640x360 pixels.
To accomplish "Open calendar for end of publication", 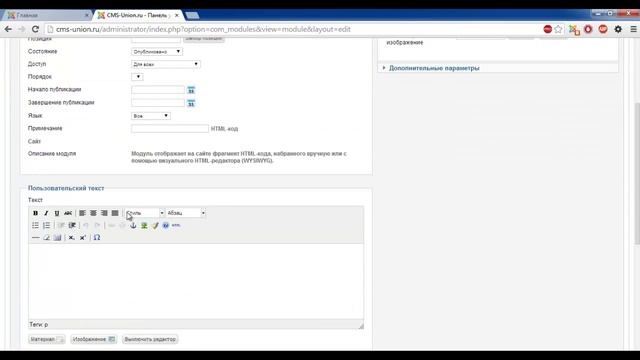I will pyautogui.click(x=191, y=103).
